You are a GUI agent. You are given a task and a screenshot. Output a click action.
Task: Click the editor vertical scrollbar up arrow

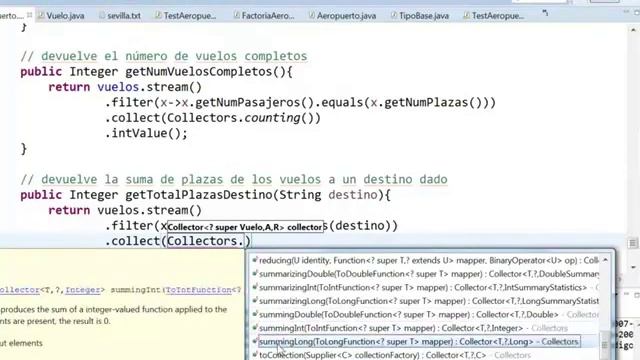pyautogui.click(x=633, y=30)
